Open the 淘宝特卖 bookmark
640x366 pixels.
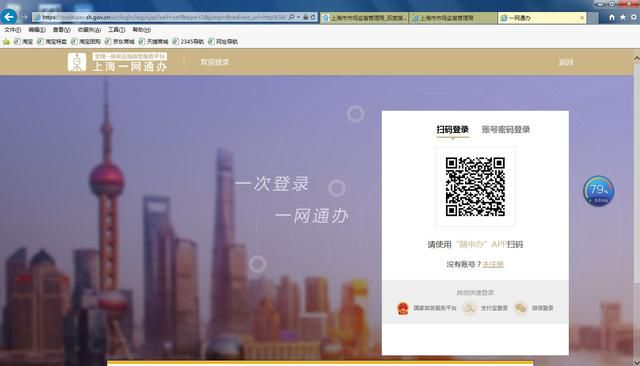pos(52,42)
